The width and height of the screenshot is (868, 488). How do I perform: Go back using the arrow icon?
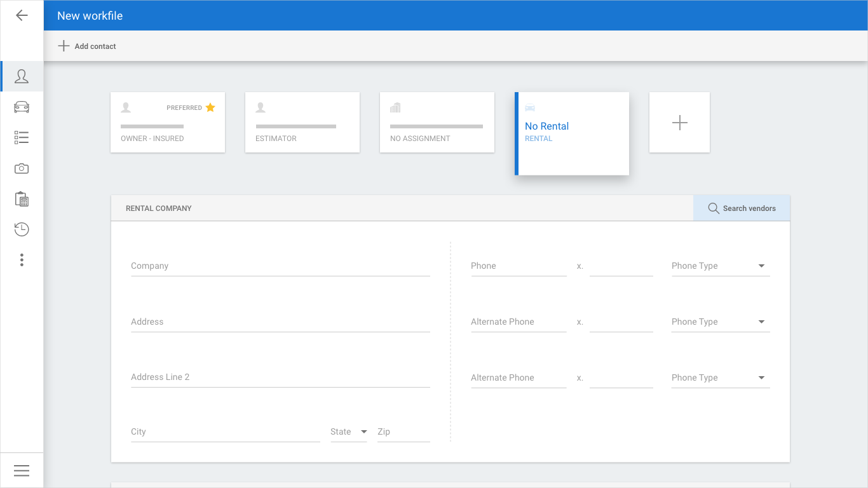click(x=22, y=15)
